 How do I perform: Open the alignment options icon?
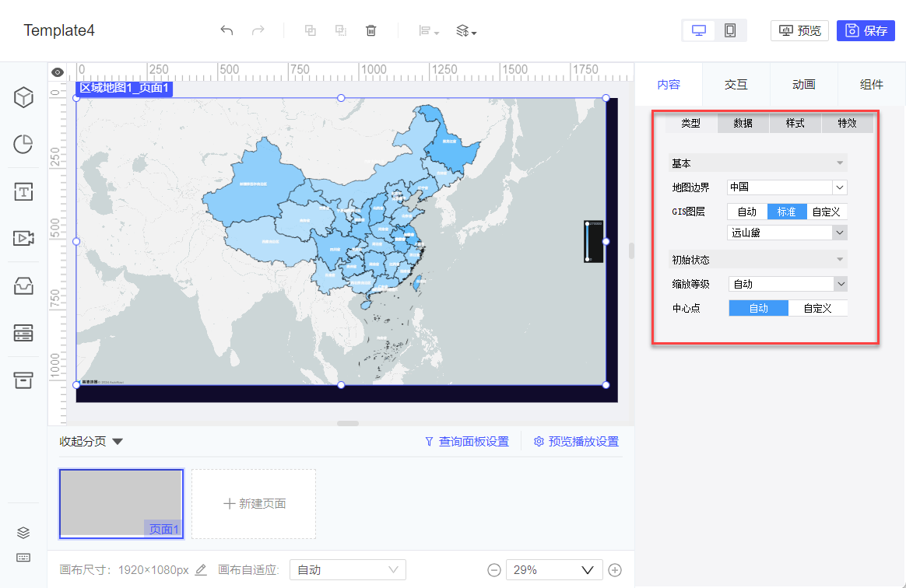(429, 31)
